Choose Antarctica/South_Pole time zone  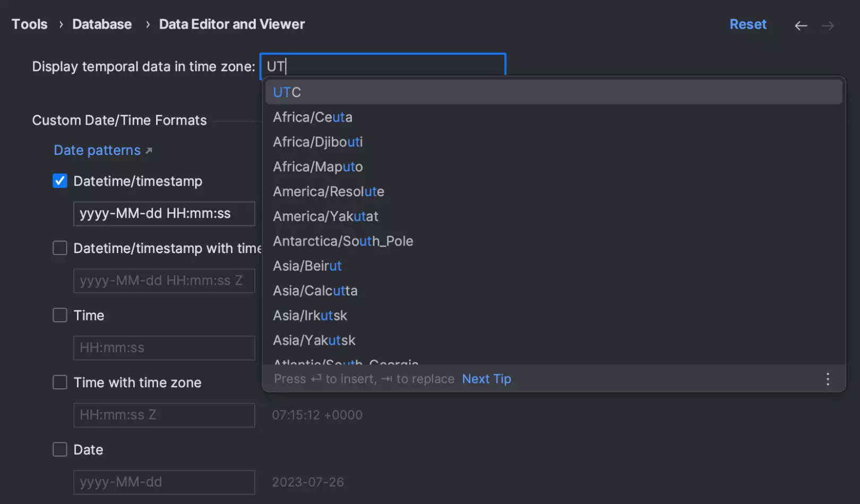point(343,241)
